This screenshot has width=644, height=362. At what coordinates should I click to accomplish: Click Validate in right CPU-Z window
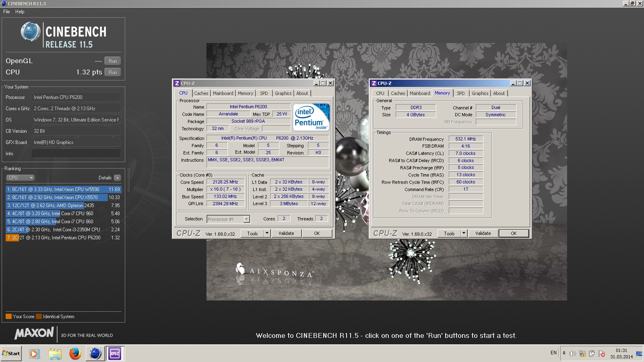click(483, 234)
